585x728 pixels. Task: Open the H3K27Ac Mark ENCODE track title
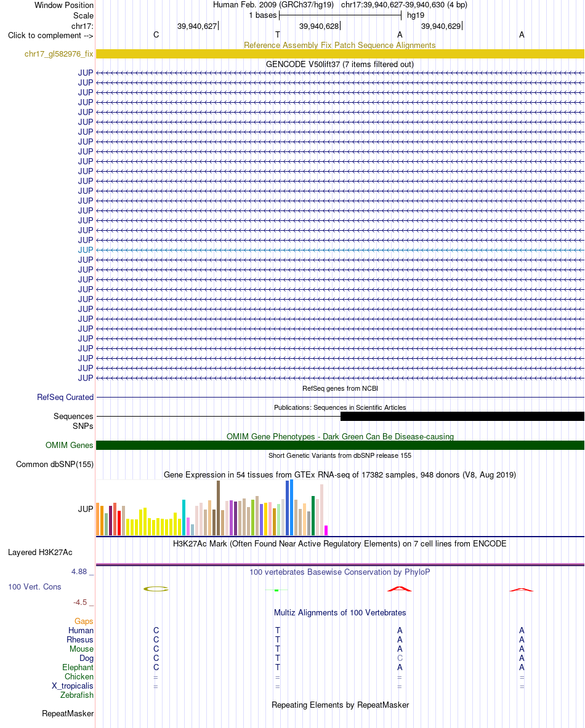(x=340, y=543)
